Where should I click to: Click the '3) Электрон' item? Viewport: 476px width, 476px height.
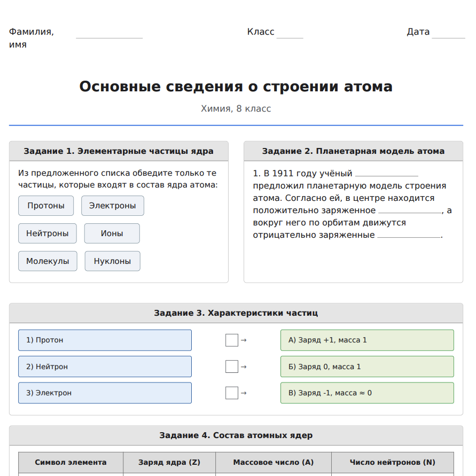click(105, 393)
